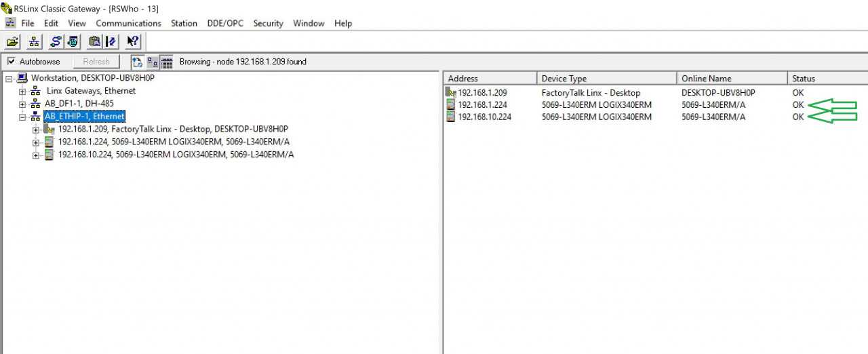Viewport: 868px width, 354px height.
Task: Expand Linx Gateways, Ethernet node
Action: coord(22,91)
